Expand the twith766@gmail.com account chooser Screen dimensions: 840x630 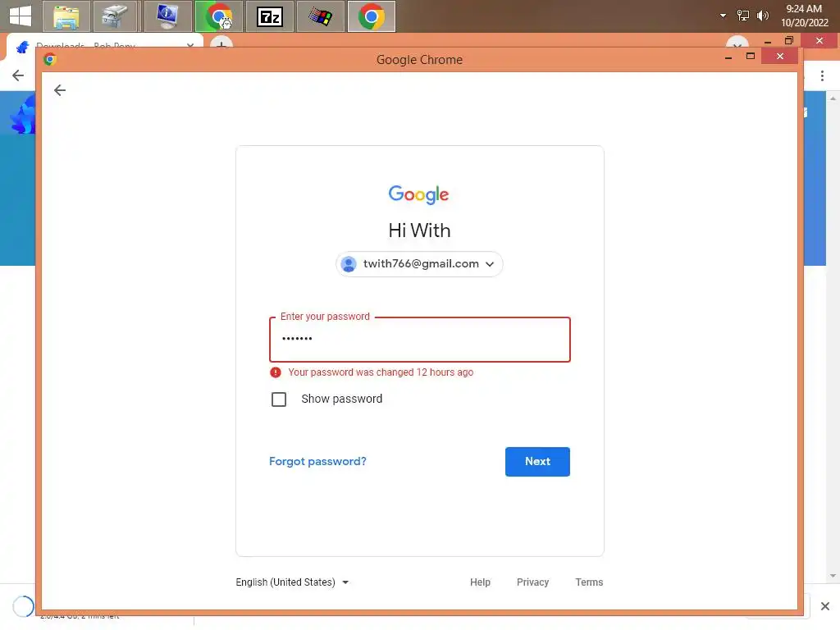(x=419, y=263)
